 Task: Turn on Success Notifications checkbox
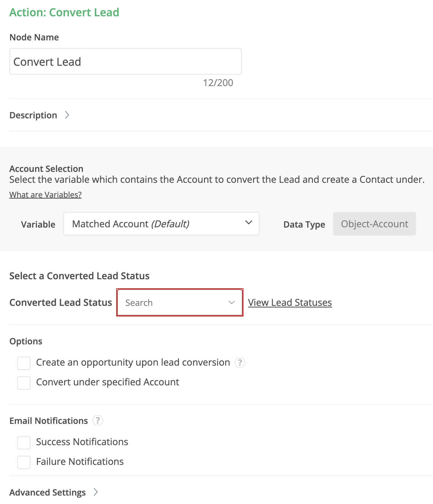[24, 443]
